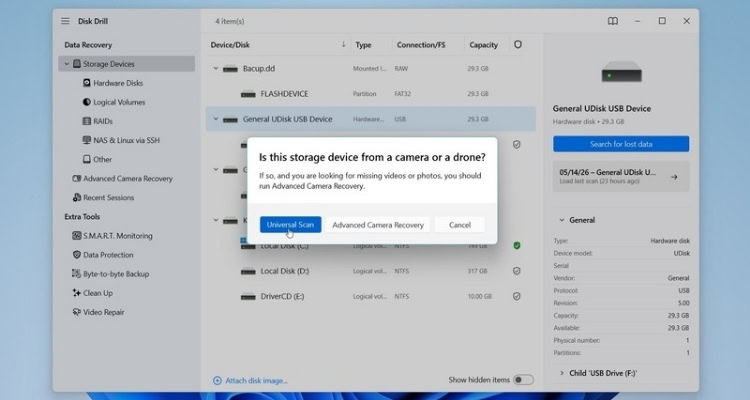Select Hardware Disks in sidebar
The image size is (750, 400).
click(118, 83)
